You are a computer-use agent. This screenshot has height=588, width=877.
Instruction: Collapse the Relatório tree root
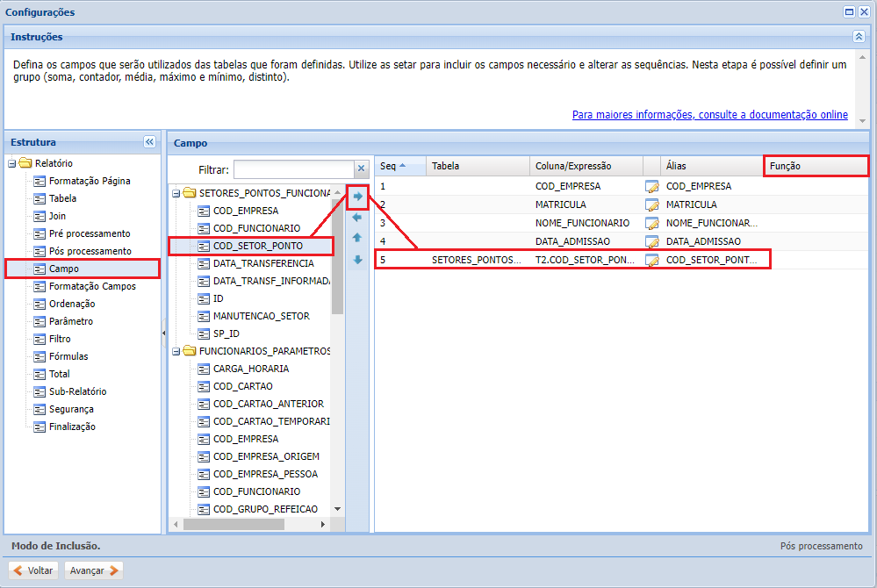12,163
